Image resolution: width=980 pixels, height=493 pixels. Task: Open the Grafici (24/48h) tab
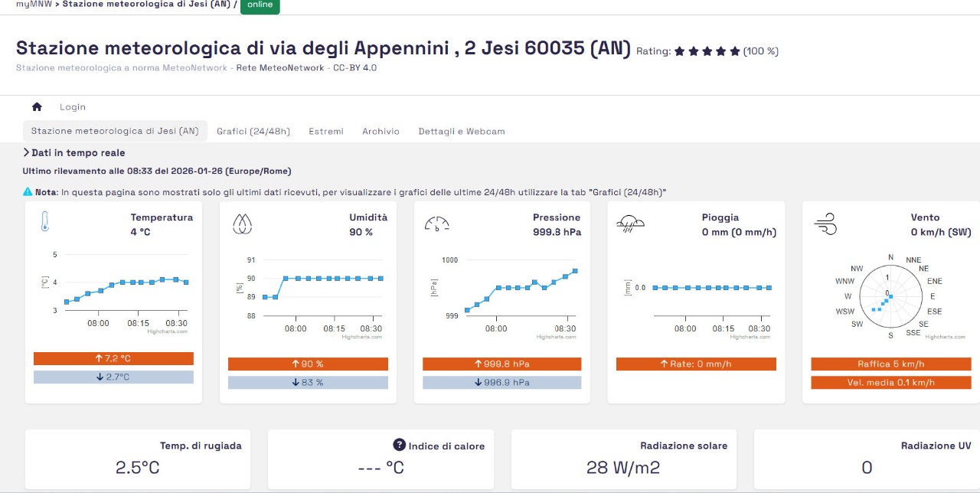[x=253, y=131]
